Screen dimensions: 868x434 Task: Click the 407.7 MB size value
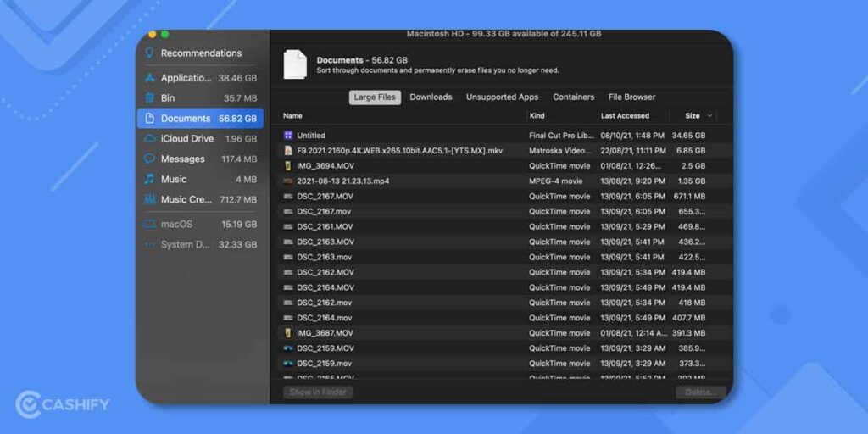[x=688, y=319]
